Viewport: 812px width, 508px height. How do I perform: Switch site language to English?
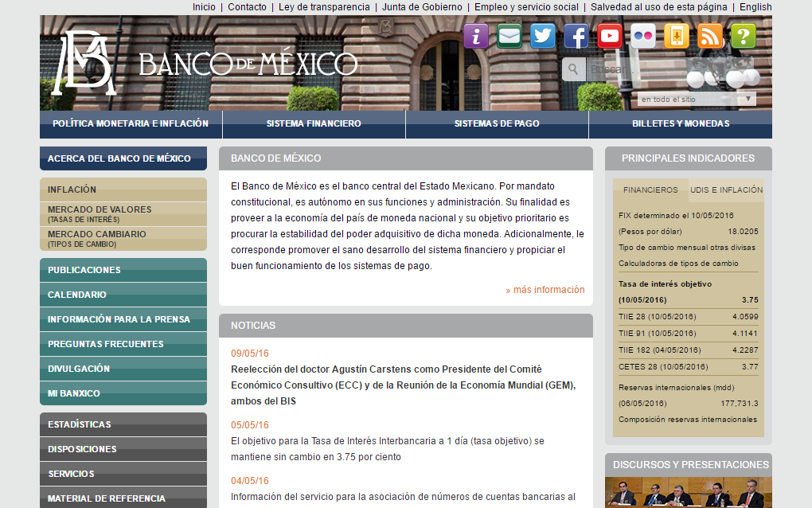tap(755, 6)
